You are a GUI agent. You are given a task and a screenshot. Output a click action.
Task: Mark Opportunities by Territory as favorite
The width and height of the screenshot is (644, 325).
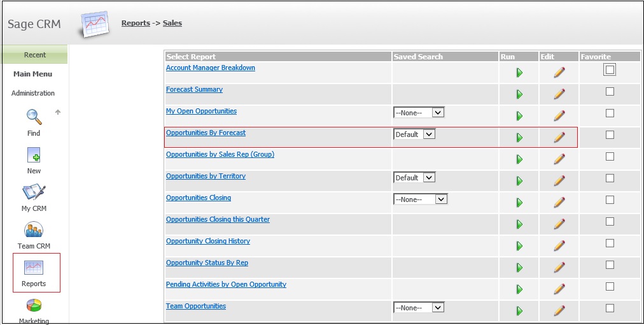pos(610,178)
